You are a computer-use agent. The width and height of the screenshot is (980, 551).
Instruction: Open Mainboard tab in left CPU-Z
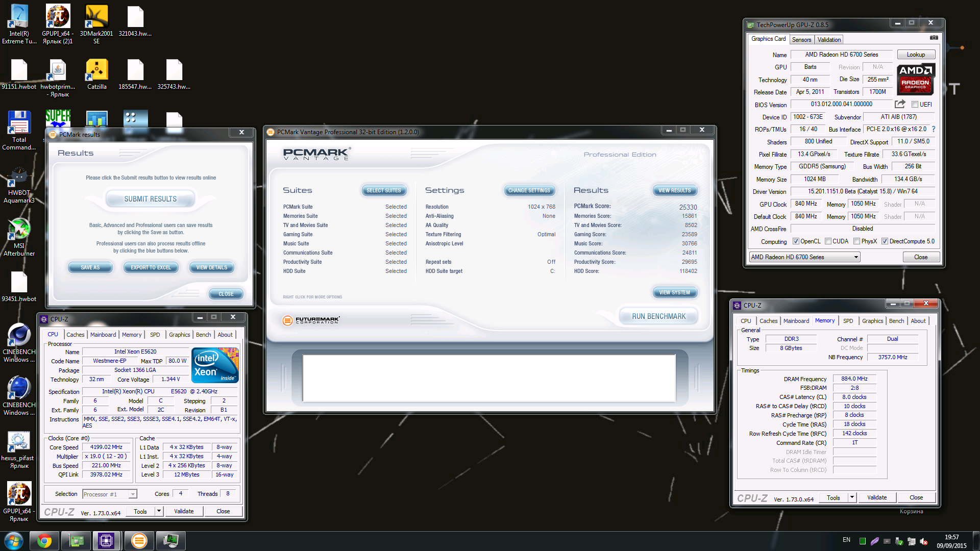pyautogui.click(x=103, y=335)
